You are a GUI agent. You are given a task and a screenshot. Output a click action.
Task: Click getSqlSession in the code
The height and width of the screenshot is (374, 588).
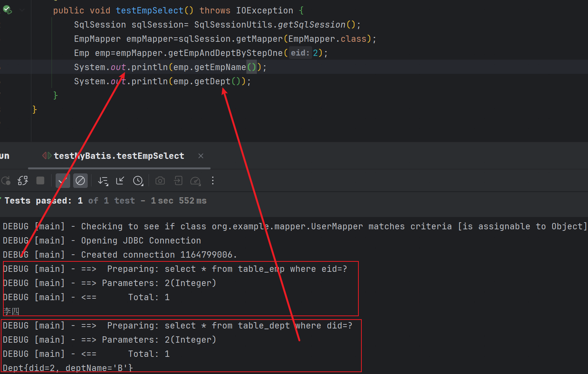(x=311, y=25)
